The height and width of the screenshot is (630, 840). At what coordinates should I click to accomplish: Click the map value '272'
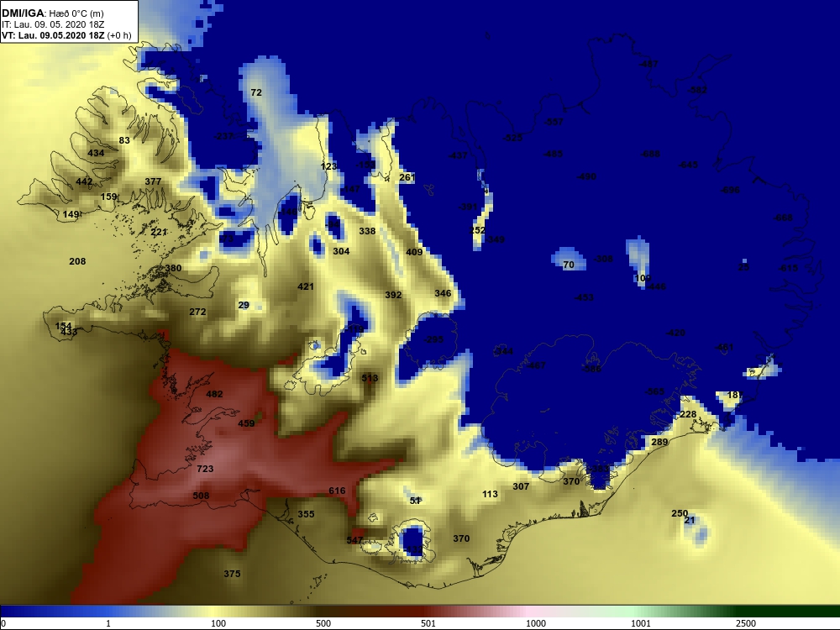(197, 312)
